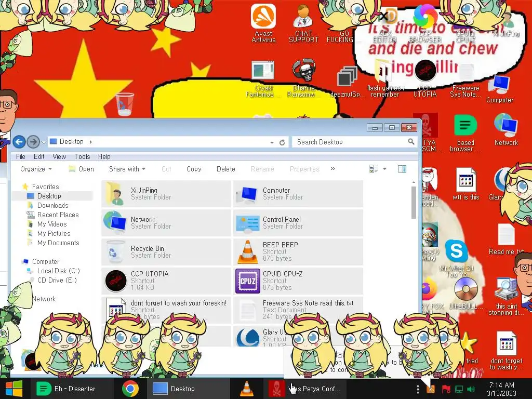Open the View menu

pyautogui.click(x=59, y=156)
